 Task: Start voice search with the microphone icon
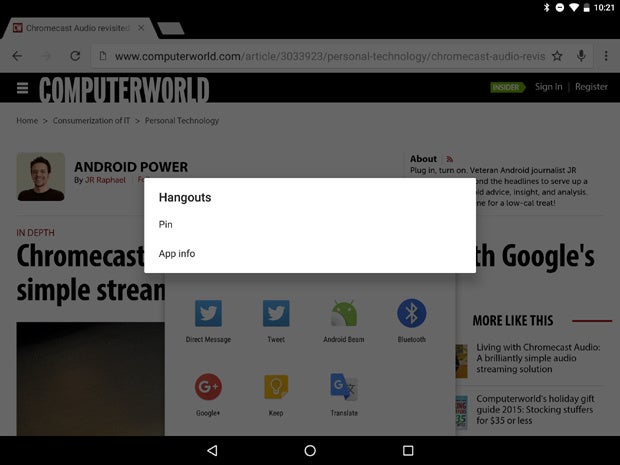pyautogui.click(x=581, y=56)
